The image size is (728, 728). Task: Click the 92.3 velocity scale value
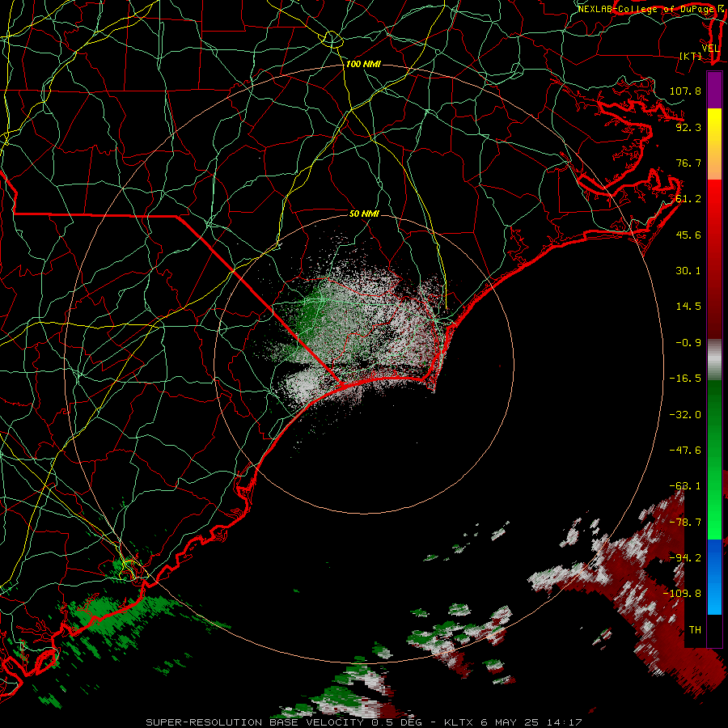click(x=688, y=127)
